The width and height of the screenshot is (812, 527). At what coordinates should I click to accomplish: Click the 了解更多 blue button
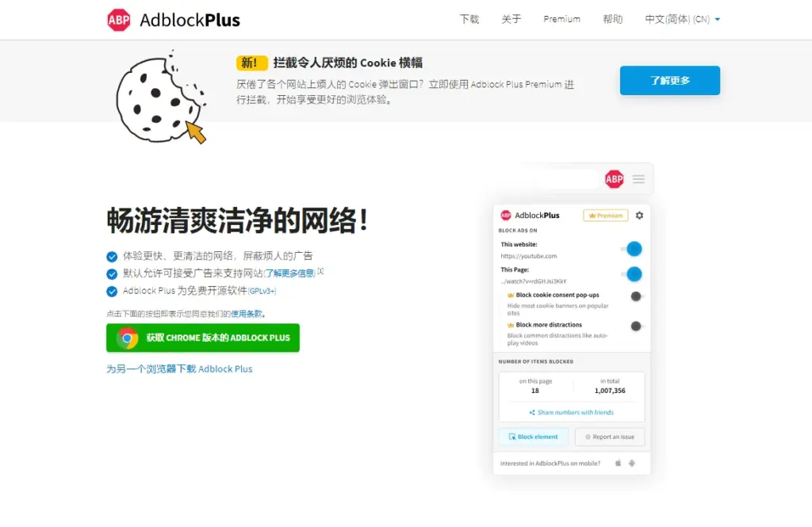coord(669,80)
